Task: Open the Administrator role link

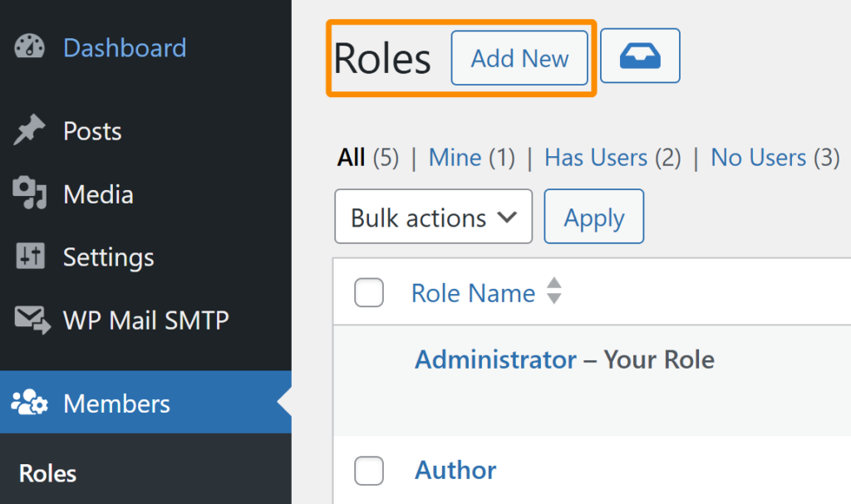Action: pyautogui.click(x=495, y=360)
